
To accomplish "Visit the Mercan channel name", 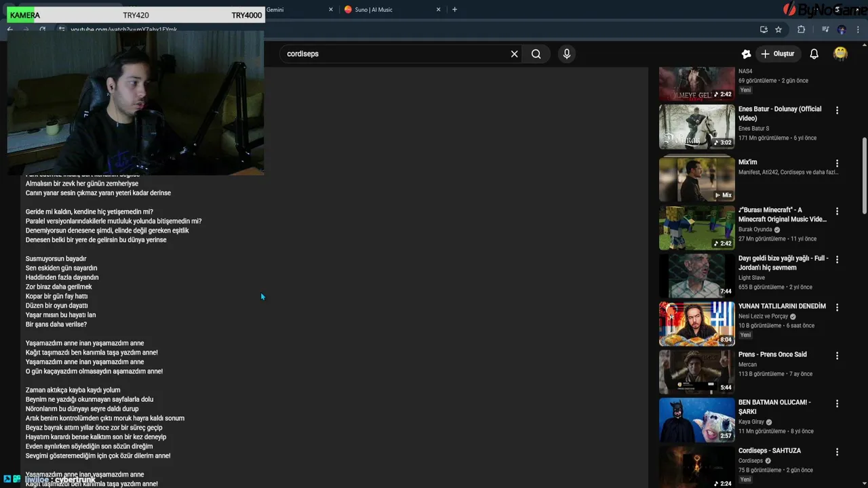I will (747, 365).
